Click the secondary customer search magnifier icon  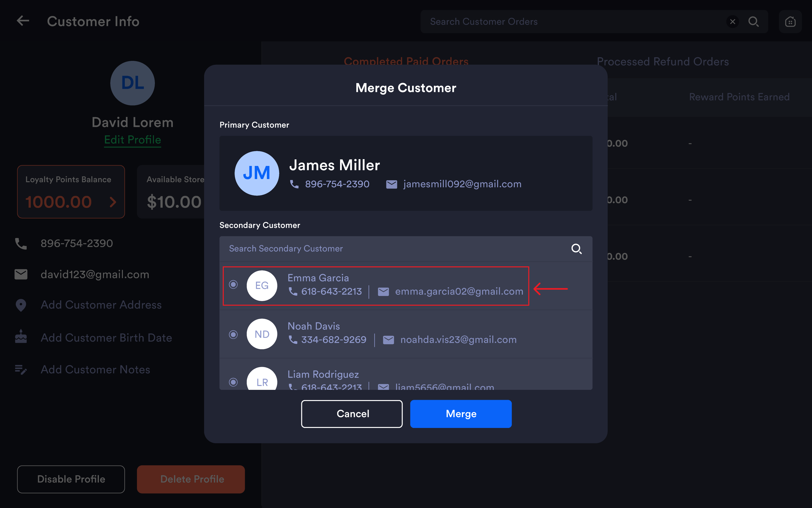[x=576, y=249]
